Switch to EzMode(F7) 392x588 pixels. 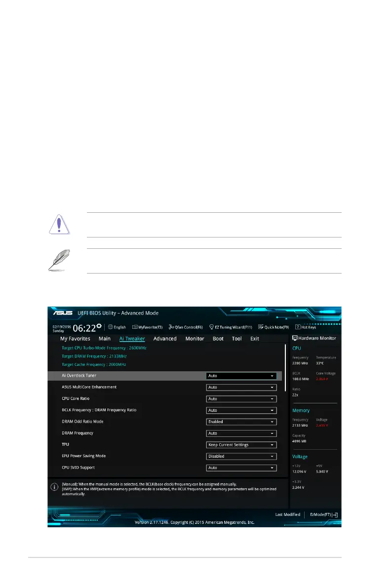click(324, 515)
